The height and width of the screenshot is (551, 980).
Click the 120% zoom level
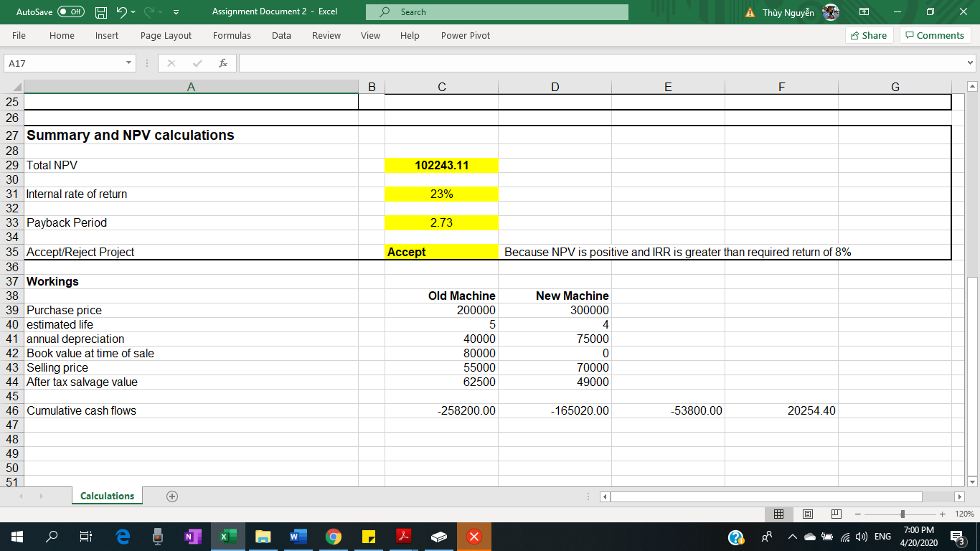pyautogui.click(x=964, y=514)
